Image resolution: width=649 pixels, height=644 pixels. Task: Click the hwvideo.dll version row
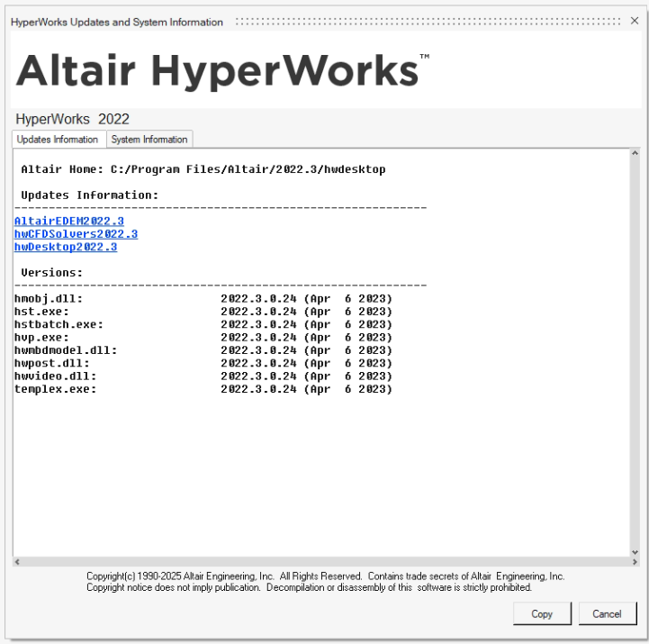click(203, 376)
